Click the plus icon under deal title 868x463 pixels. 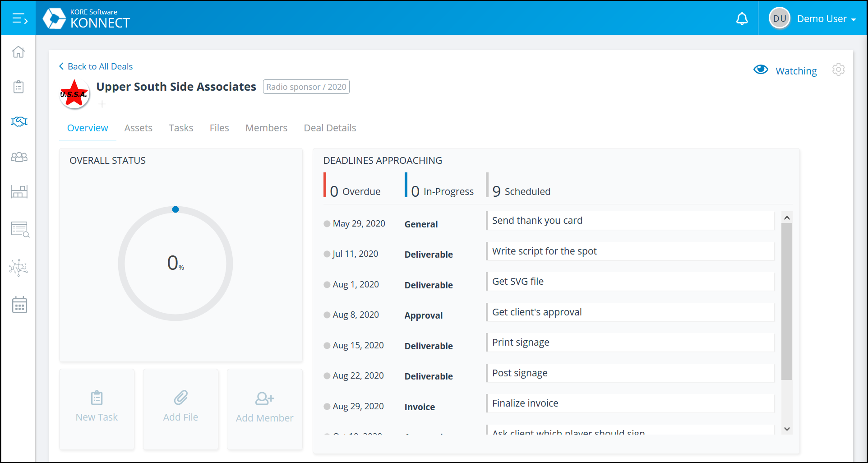[x=102, y=104]
